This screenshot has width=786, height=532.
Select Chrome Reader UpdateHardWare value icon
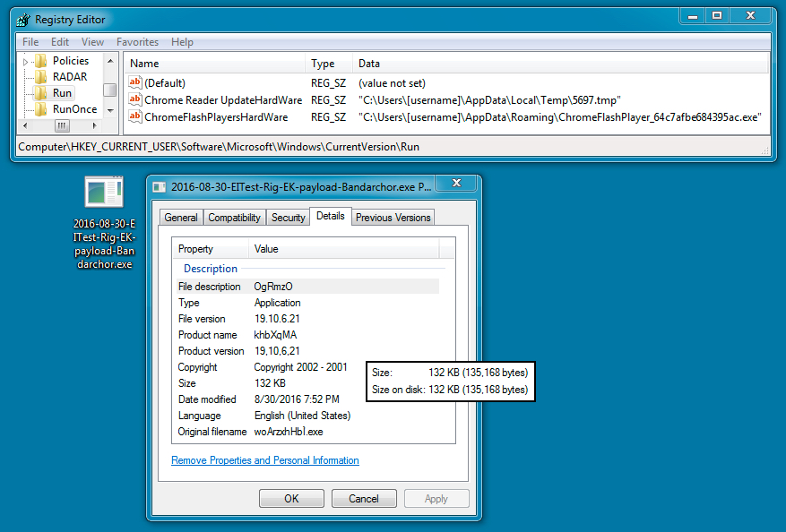135,99
